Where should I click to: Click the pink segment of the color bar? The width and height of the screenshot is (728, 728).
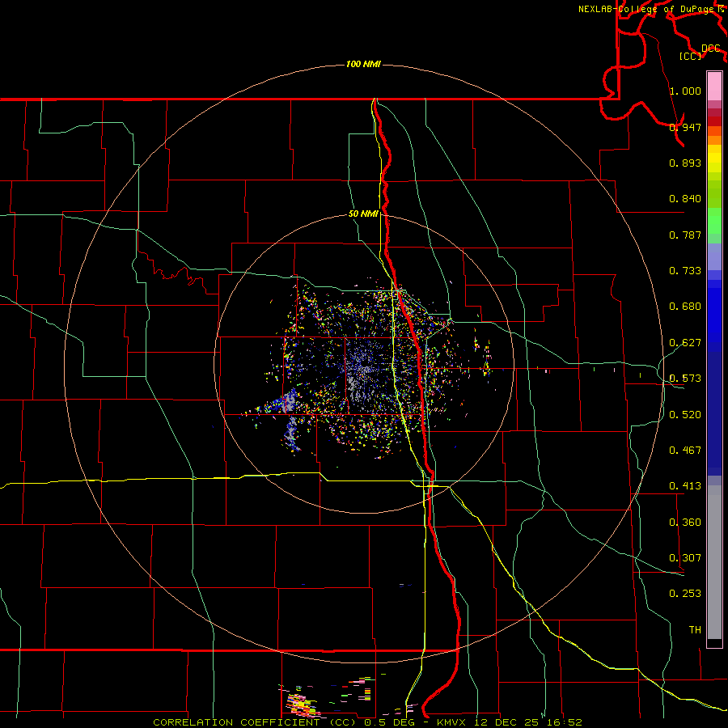714,86
